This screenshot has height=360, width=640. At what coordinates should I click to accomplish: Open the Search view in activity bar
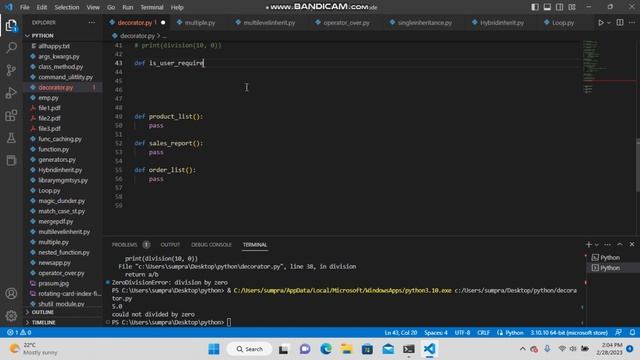coord(11,48)
